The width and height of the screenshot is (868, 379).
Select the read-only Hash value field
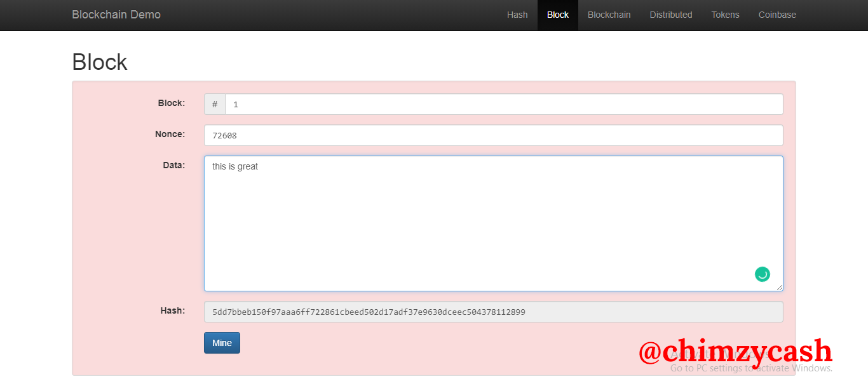(x=494, y=312)
